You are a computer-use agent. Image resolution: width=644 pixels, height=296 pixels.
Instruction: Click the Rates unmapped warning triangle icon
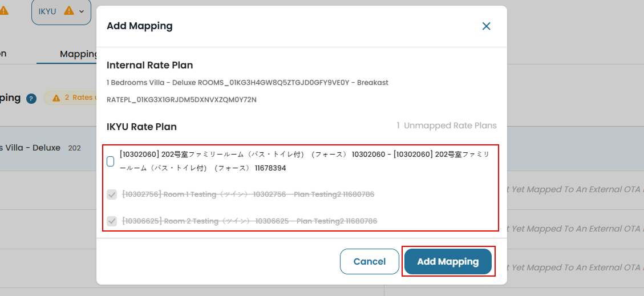tap(56, 98)
